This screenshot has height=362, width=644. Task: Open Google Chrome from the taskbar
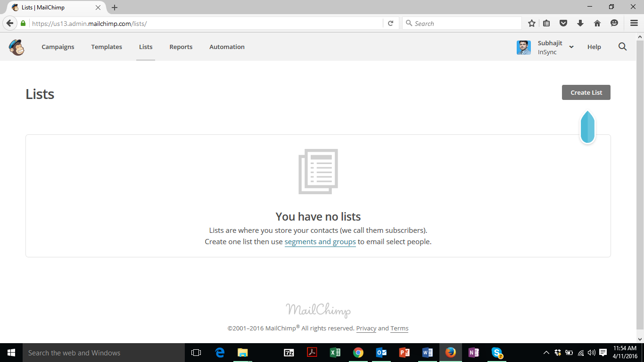[x=358, y=353]
